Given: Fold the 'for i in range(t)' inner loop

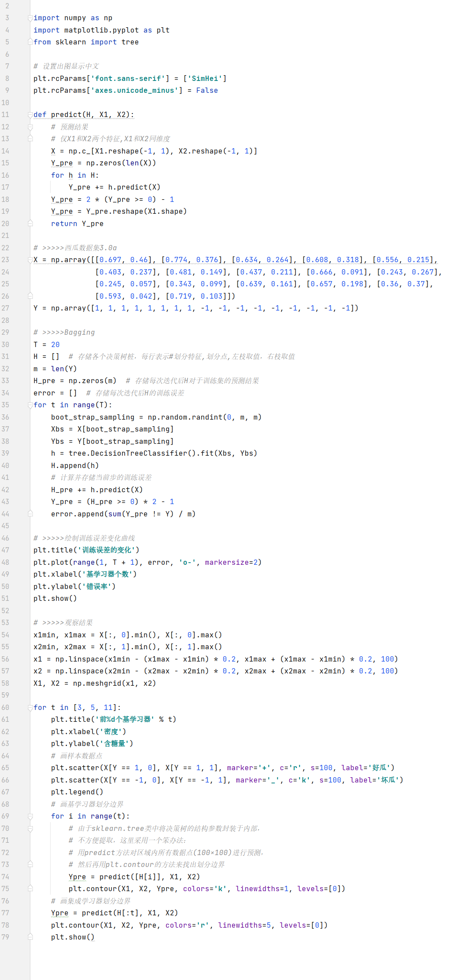Looking at the screenshot, I should [x=30, y=816].
